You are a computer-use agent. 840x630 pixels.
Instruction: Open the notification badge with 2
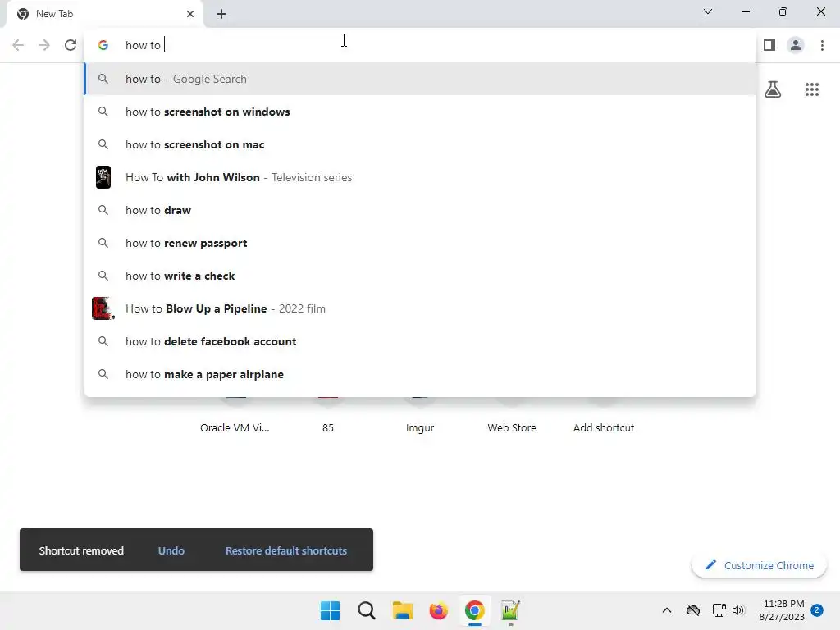point(817,610)
